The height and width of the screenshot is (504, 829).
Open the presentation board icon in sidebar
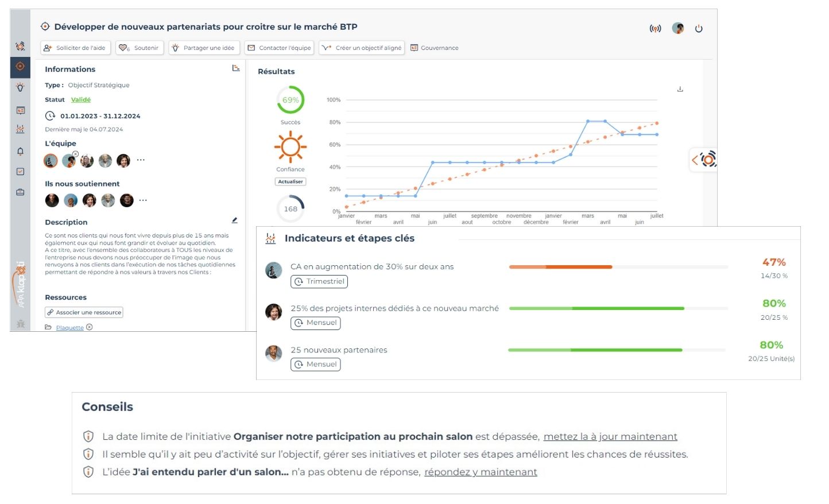click(20, 110)
